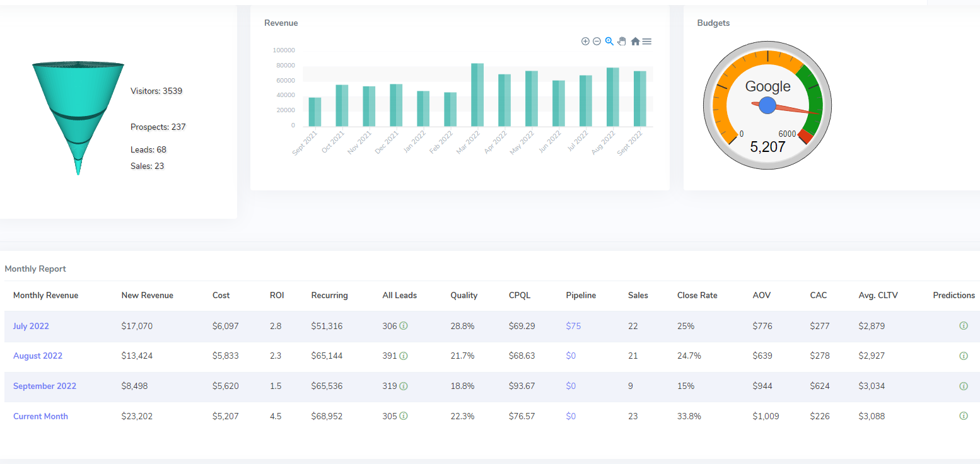Click the Google budget gauge
The image size is (980, 464).
[x=767, y=105]
